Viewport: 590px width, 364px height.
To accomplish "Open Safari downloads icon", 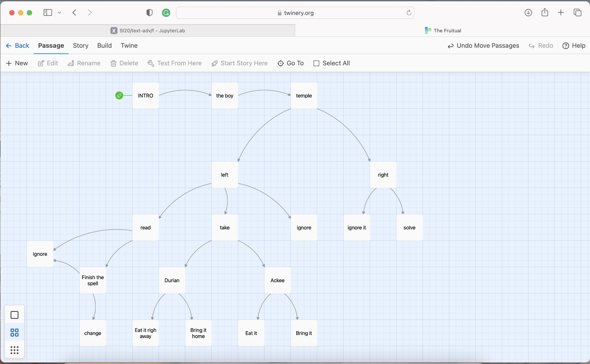I will [528, 13].
